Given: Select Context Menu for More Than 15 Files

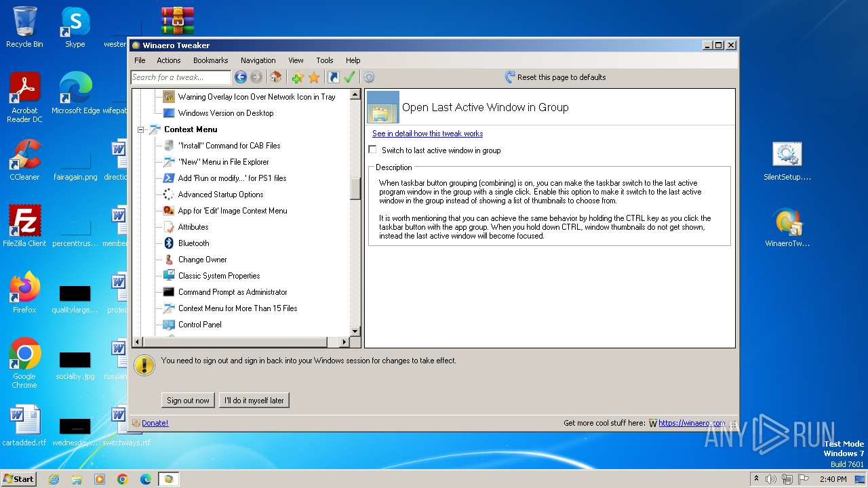Looking at the screenshot, I should point(238,308).
